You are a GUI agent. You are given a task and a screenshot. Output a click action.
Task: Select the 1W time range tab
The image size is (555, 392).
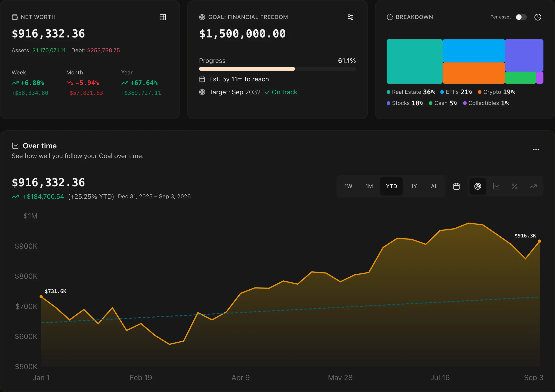tap(348, 186)
